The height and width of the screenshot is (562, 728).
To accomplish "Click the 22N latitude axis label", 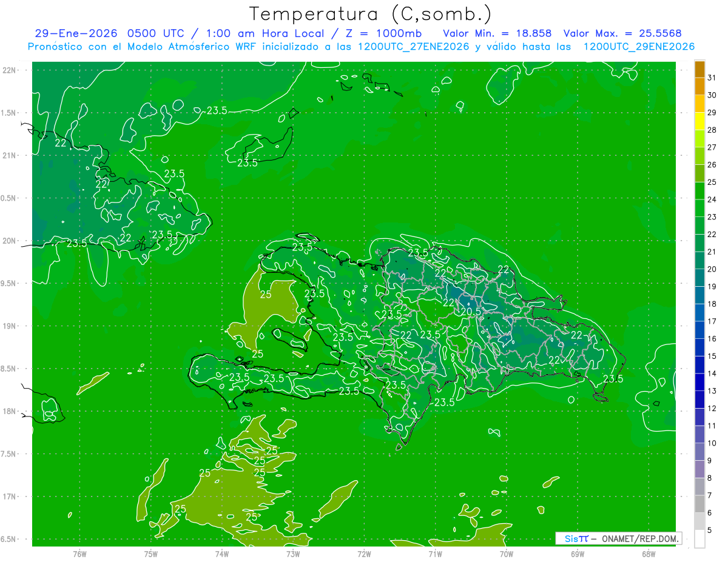I will [9, 70].
